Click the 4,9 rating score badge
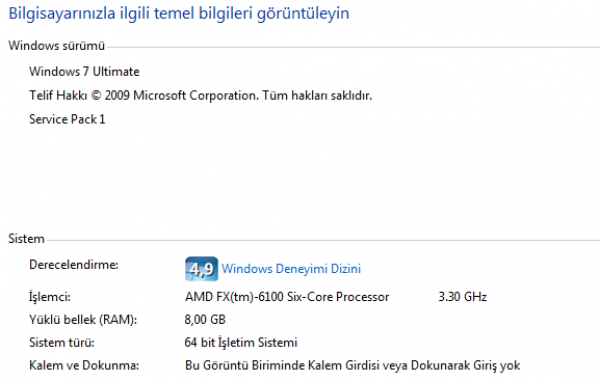600x381 pixels. tap(201, 269)
